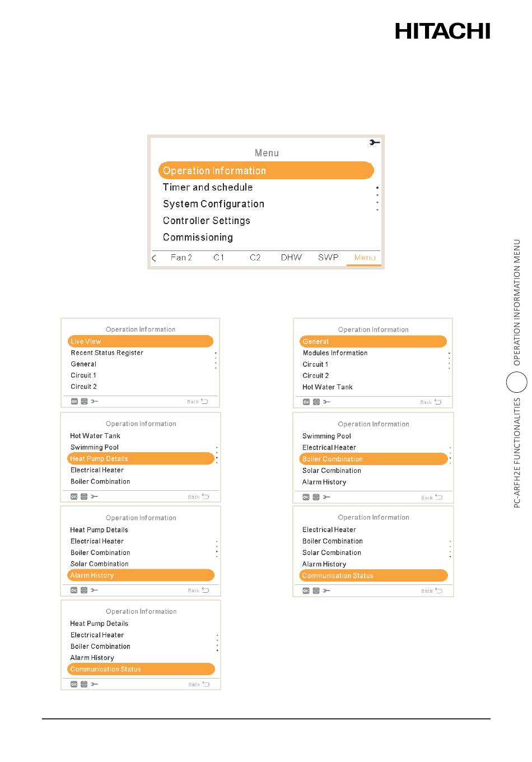Screen dimensions: 532x762
Task: Click scroll dots in Live View panel
Action: tap(216, 360)
